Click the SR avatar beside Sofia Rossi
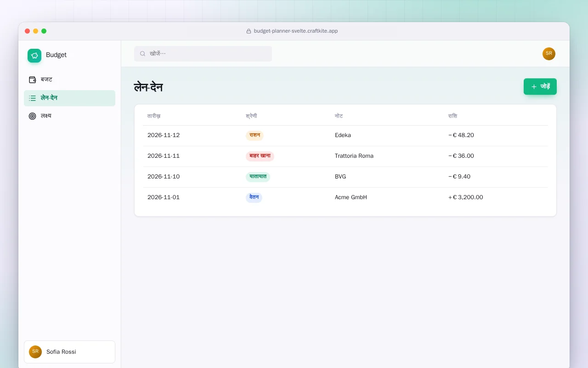The height and width of the screenshot is (368, 588). coord(35,352)
